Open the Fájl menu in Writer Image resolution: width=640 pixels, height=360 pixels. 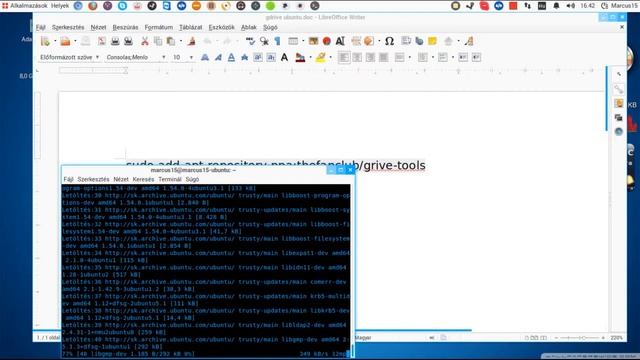coord(40,27)
